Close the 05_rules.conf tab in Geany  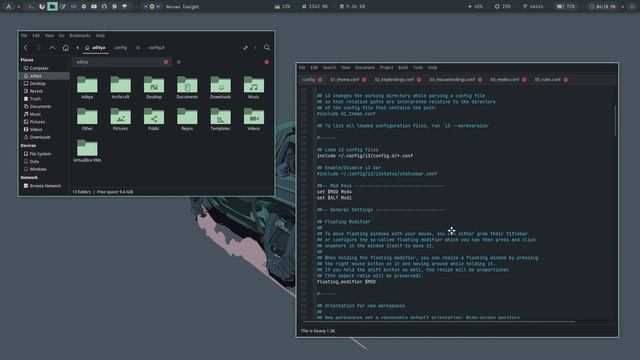tap(566, 80)
